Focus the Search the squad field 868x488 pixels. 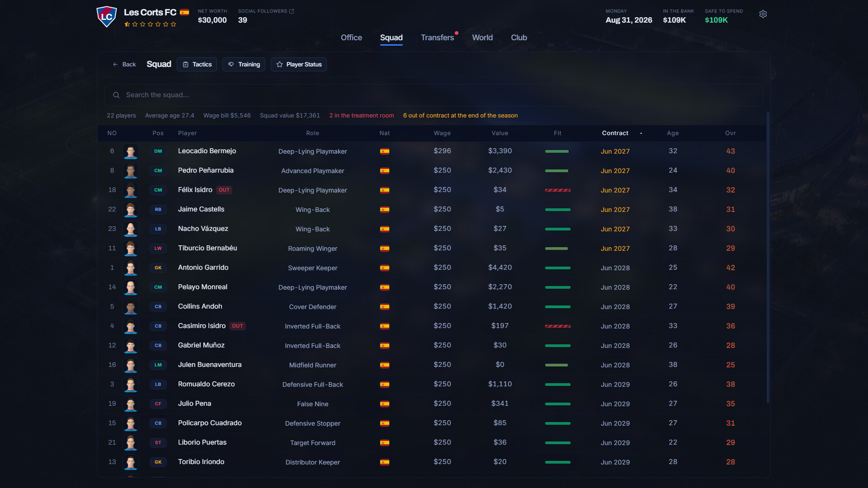434,95
